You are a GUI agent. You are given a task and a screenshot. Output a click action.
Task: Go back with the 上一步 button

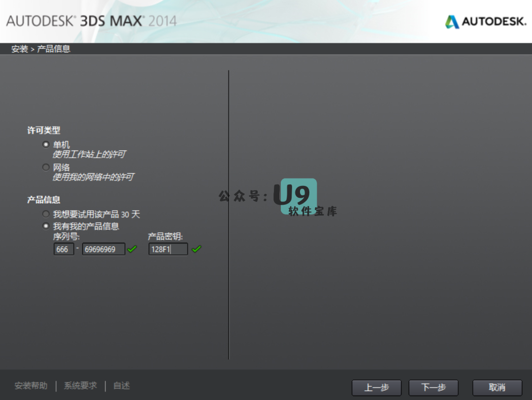(x=376, y=388)
